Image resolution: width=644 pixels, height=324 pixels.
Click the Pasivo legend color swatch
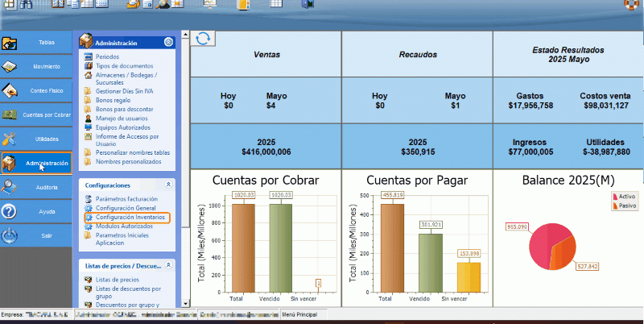click(616, 206)
